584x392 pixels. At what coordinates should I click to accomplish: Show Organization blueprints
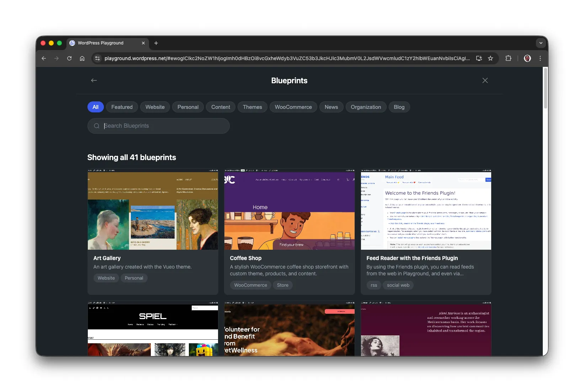click(366, 107)
